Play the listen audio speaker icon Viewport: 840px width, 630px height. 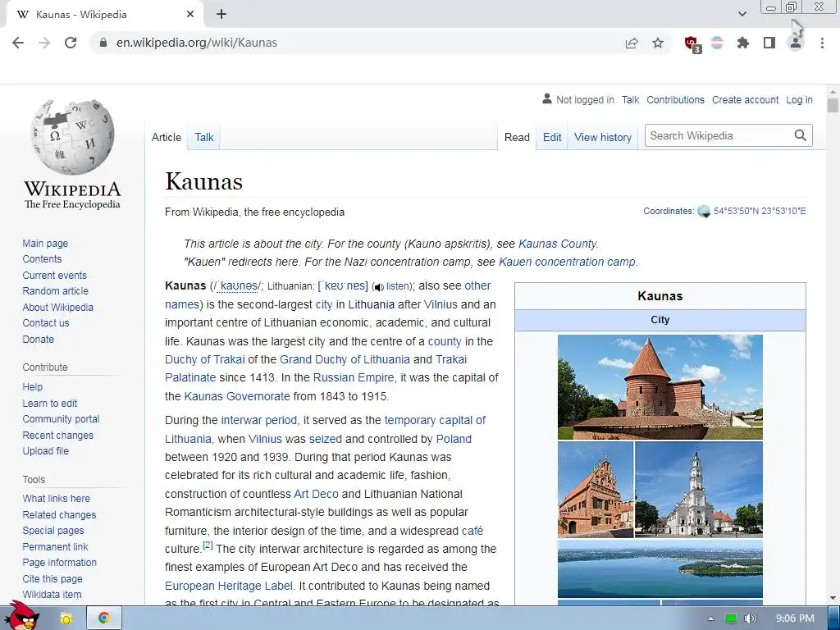point(379,287)
